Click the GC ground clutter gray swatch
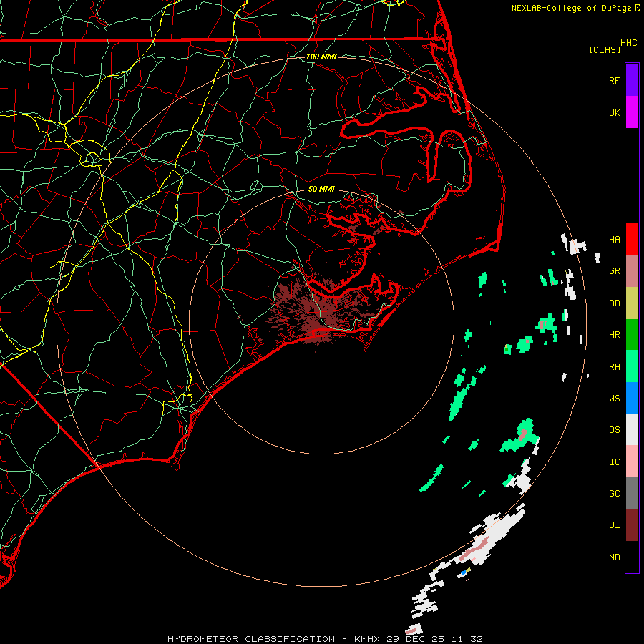The width and height of the screenshot is (644, 644). coord(632,493)
